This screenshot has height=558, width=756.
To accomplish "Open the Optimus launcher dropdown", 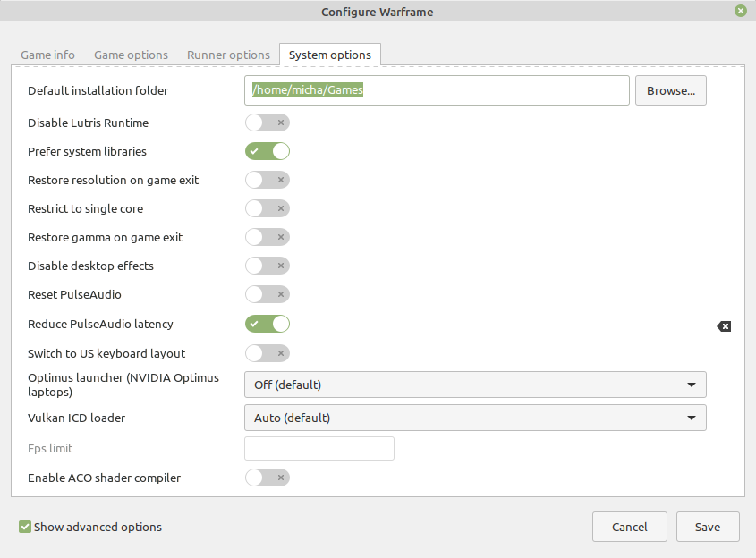I will click(x=475, y=385).
